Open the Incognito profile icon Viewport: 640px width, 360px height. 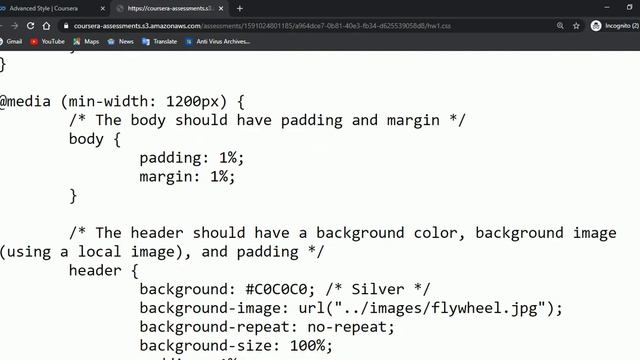(x=596, y=26)
